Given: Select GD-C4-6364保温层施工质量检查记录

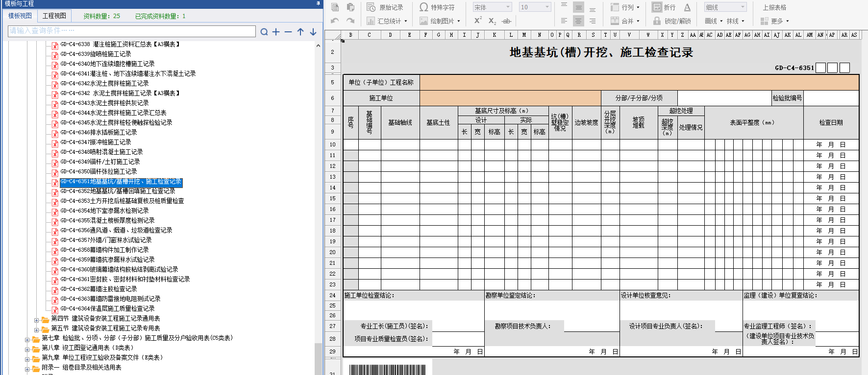Looking at the screenshot, I should tap(107, 308).
